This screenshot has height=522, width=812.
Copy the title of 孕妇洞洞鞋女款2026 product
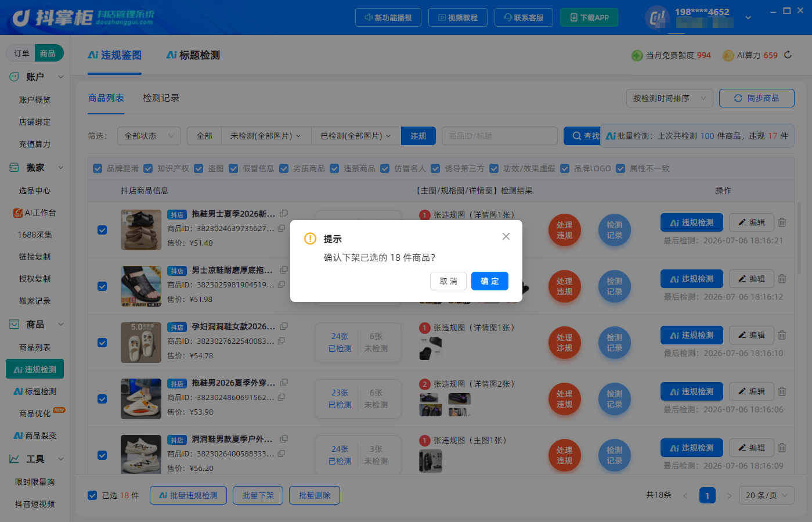click(284, 326)
